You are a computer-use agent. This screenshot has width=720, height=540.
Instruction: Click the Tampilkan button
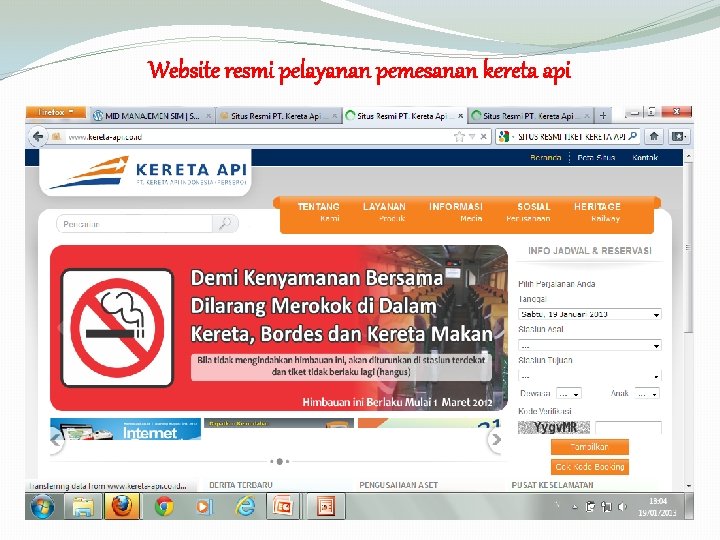[x=590, y=447]
